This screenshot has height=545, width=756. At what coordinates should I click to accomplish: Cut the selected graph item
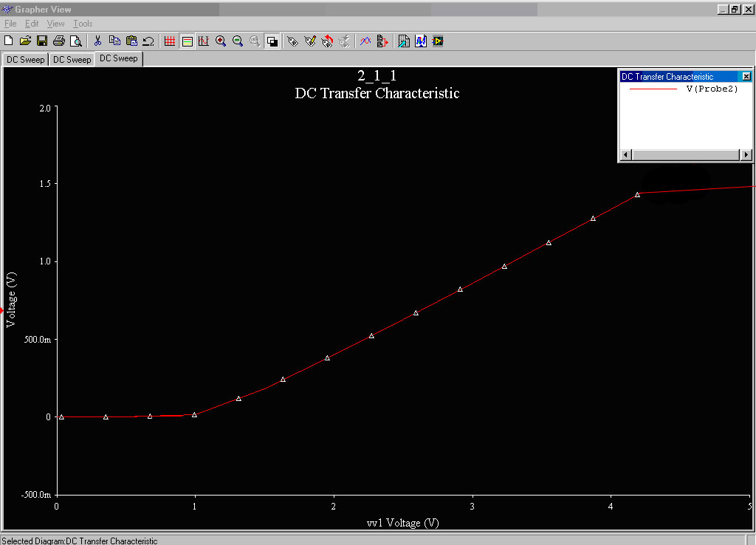coord(97,41)
